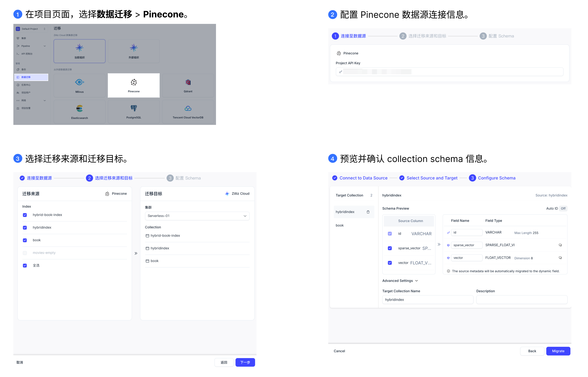This screenshot has width=588, height=377.
Task: Click the 返回 button
Action: 224,363
